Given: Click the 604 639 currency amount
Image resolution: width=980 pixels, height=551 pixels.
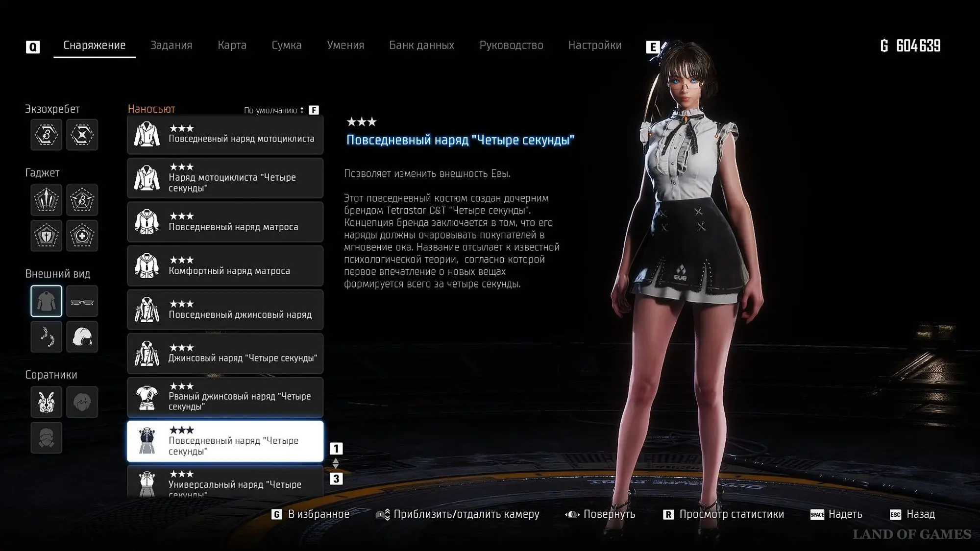Looking at the screenshot, I should (x=918, y=46).
